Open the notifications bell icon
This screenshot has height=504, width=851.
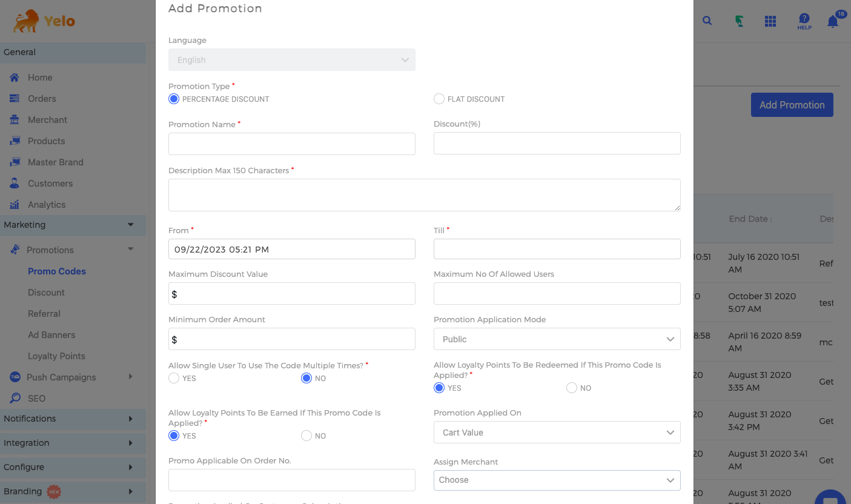[833, 22]
